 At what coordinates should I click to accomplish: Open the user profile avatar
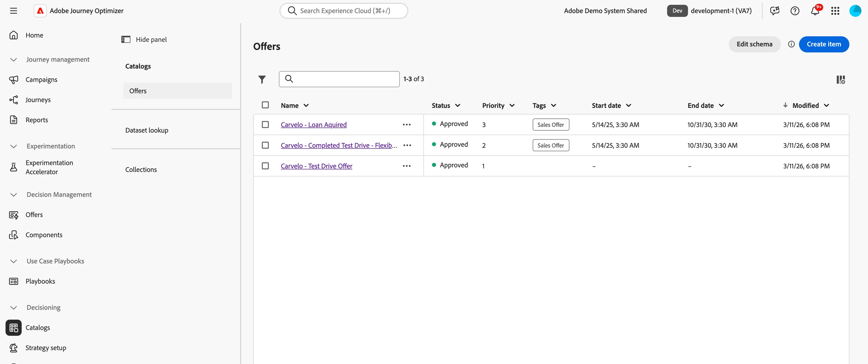pos(855,11)
